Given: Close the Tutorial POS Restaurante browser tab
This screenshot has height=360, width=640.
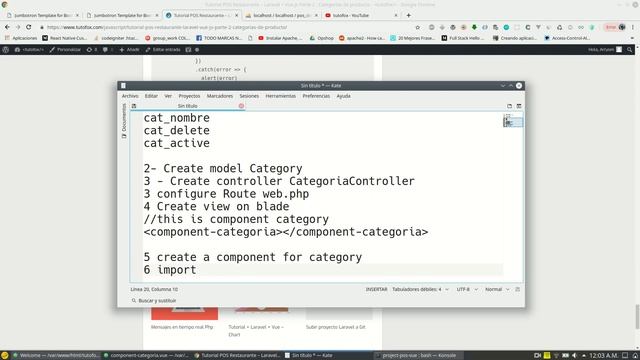Looking at the screenshot, I should (236, 15).
